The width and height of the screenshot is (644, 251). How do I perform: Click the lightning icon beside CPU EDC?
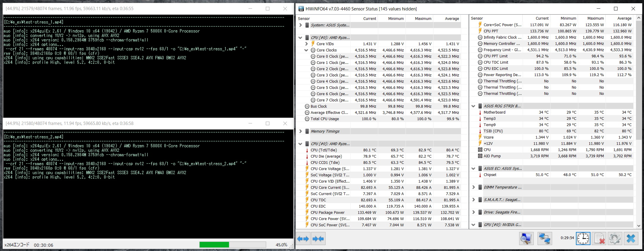(307, 206)
